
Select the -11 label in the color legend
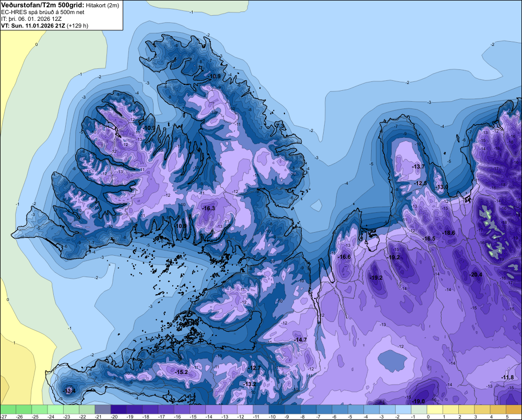[256, 417]
